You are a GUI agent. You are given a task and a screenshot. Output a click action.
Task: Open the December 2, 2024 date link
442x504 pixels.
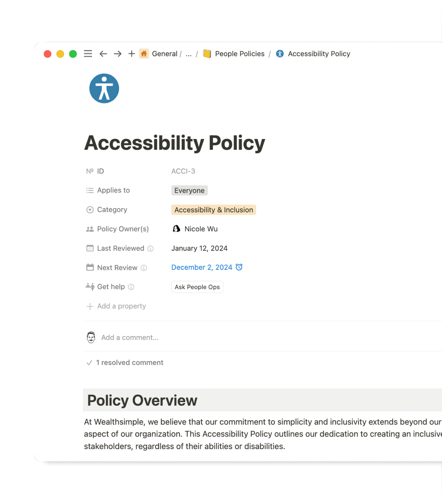pos(202,267)
